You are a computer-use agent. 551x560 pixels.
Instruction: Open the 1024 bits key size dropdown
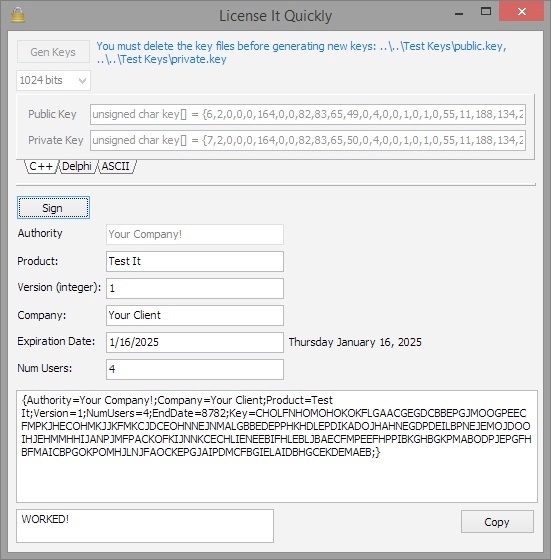[x=53, y=80]
